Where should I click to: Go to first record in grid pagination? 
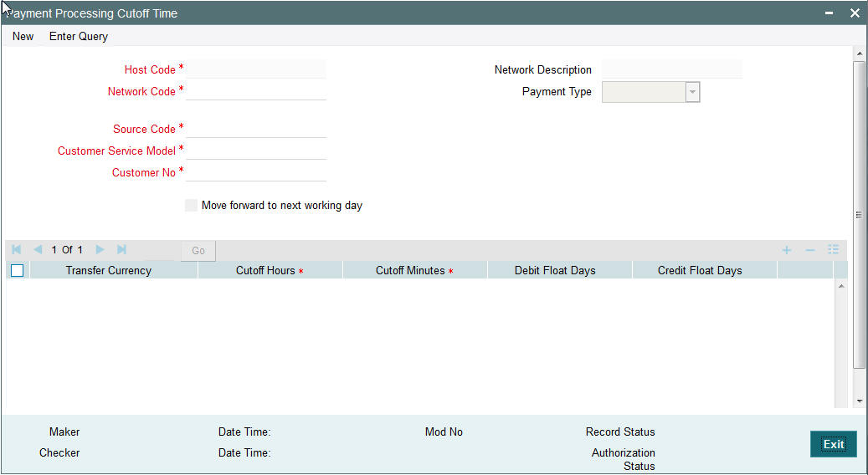pos(17,250)
